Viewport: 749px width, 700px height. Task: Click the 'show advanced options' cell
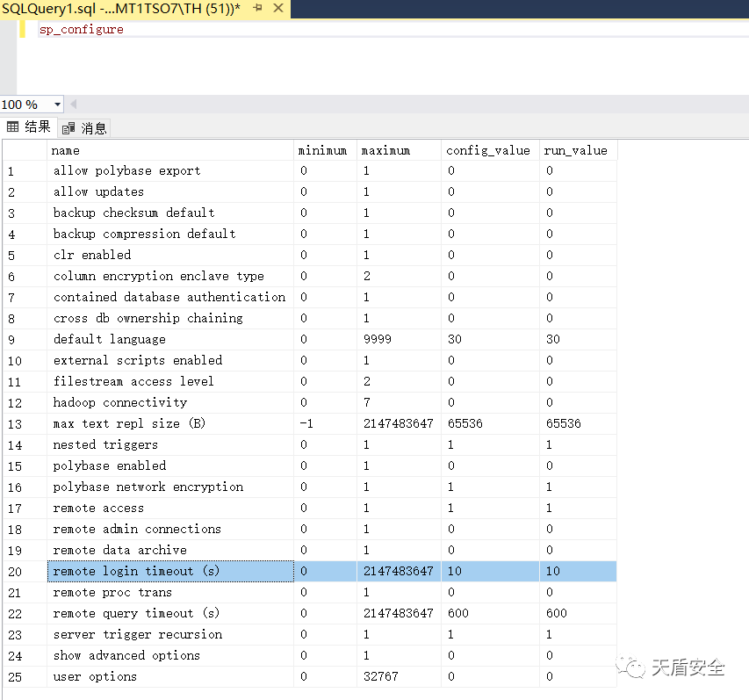[126, 655]
